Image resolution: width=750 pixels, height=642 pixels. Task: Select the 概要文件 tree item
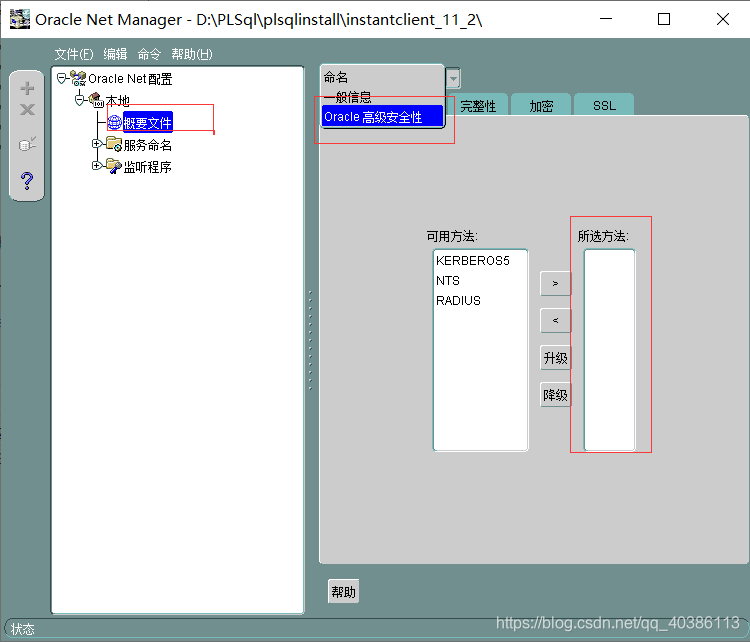pos(147,122)
